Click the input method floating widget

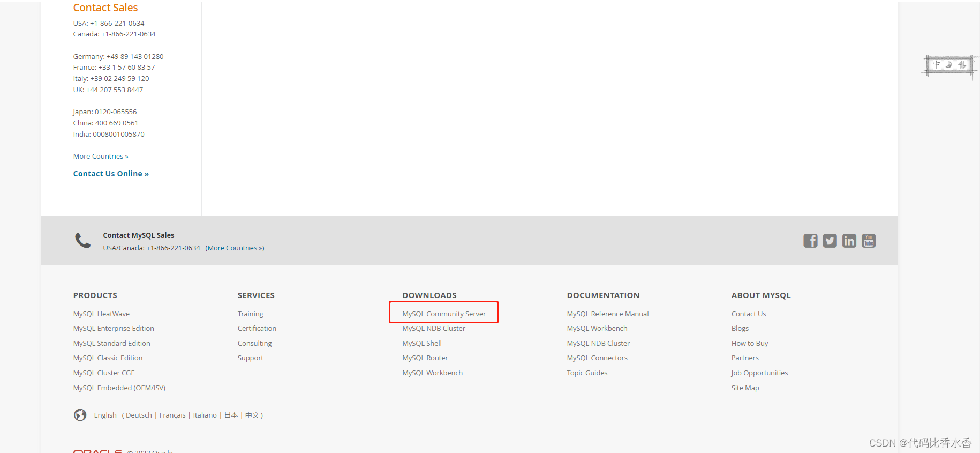coord(949,65)
